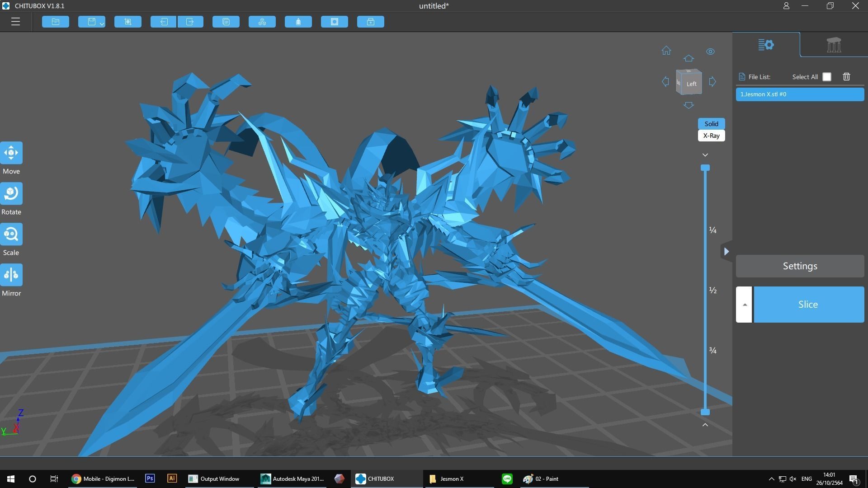Click the open file folder icon

click(x=56, y=22)
